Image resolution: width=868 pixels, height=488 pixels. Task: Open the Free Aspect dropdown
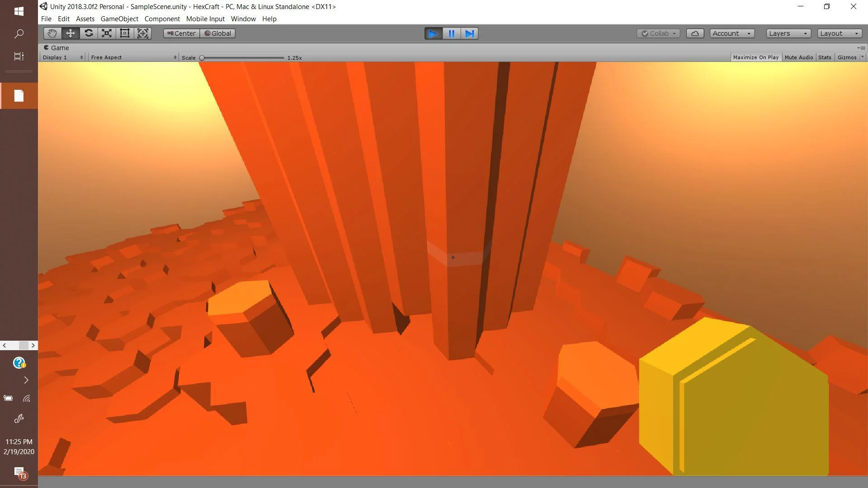click(133, 57)
